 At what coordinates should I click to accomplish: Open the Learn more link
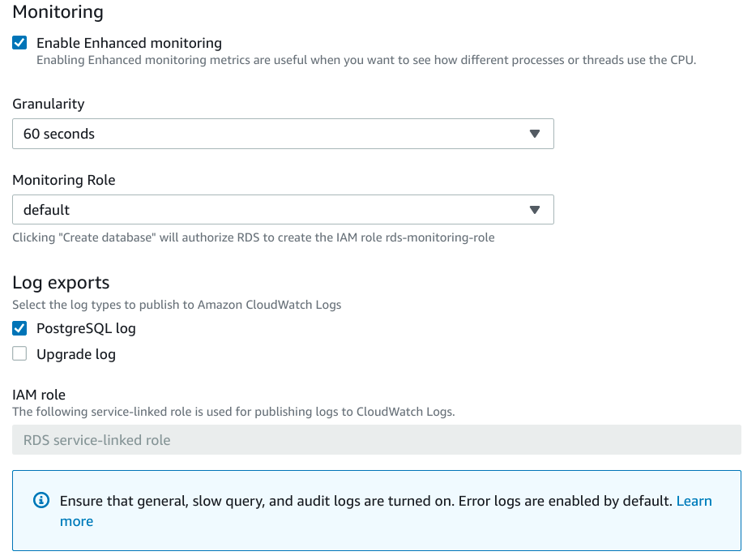(694, 501)
